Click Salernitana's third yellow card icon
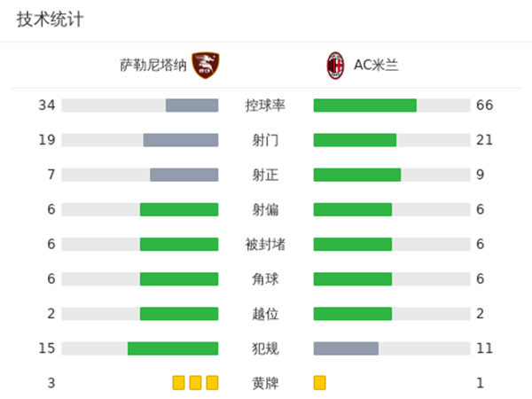 click(212, 382)
